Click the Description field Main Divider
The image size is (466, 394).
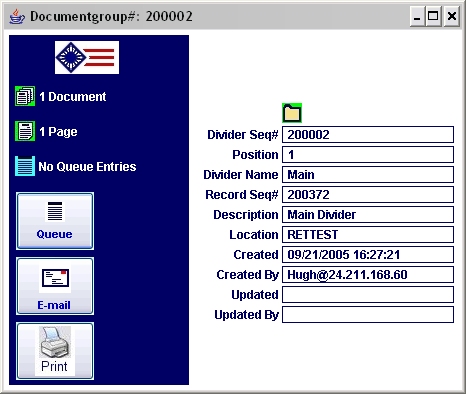(368, 215)
